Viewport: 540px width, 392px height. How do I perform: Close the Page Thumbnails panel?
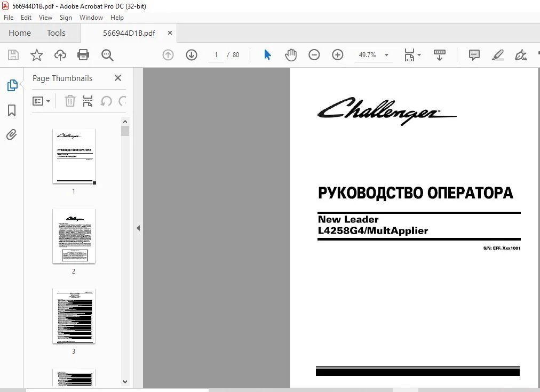pyautogui.click(x=118, y=78)
